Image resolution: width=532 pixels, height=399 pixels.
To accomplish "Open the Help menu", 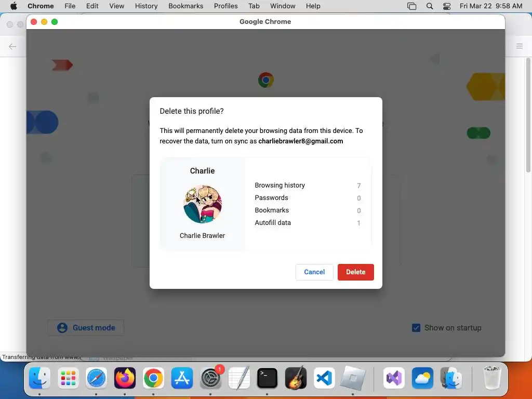I will click(x=313, y=6).
